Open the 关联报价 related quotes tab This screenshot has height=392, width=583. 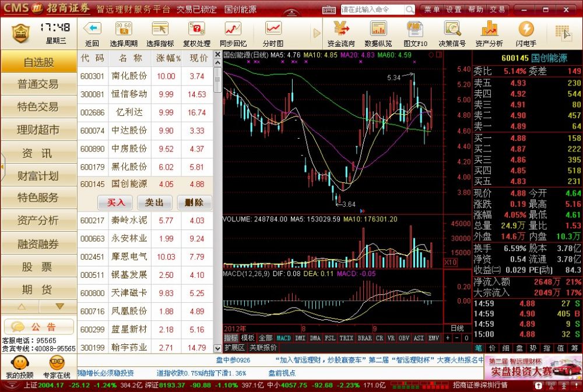coord(264,348)
